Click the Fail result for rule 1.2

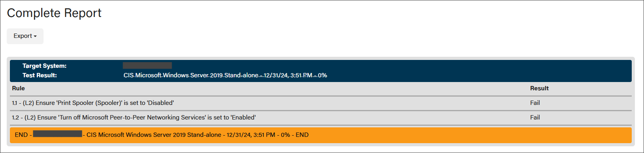coord(535,118)
